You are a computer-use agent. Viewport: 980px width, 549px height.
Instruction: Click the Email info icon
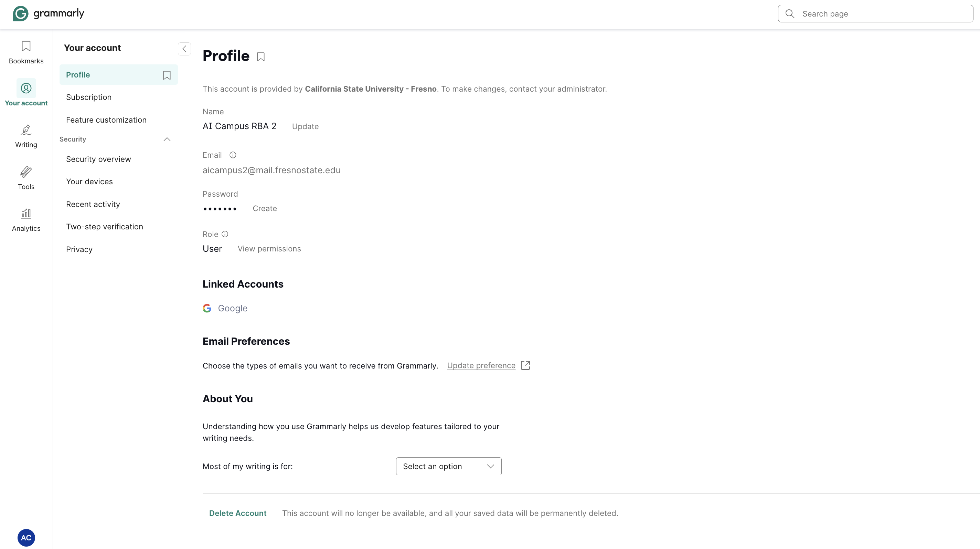click(x=233, y=155)
